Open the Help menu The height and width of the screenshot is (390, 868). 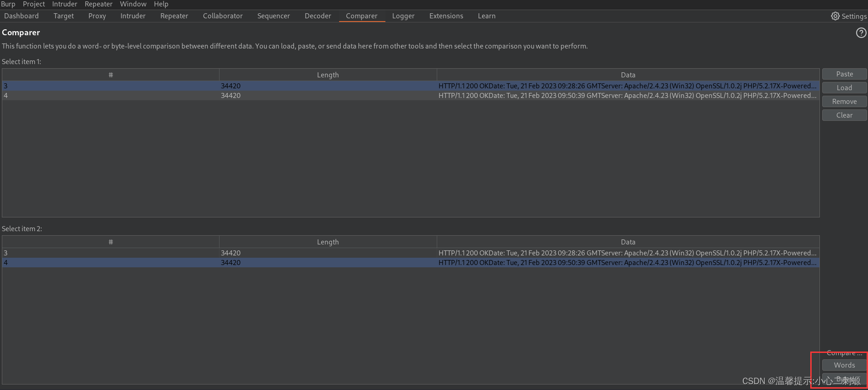(161, 4)
